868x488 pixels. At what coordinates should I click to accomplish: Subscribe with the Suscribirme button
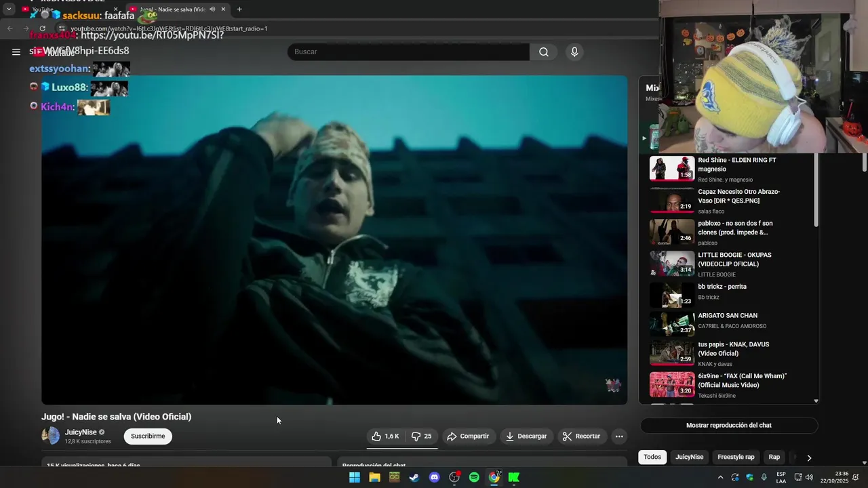[x=148, y=436]
